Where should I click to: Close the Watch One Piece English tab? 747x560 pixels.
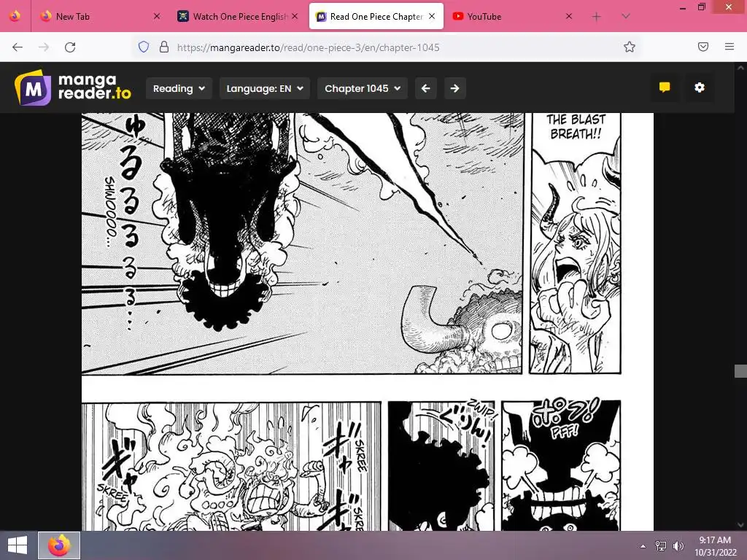tap(295, 16)
